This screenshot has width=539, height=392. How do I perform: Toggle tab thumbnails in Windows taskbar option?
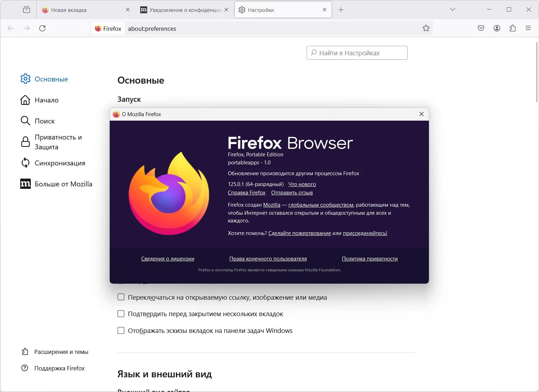(x=121, y=330)
